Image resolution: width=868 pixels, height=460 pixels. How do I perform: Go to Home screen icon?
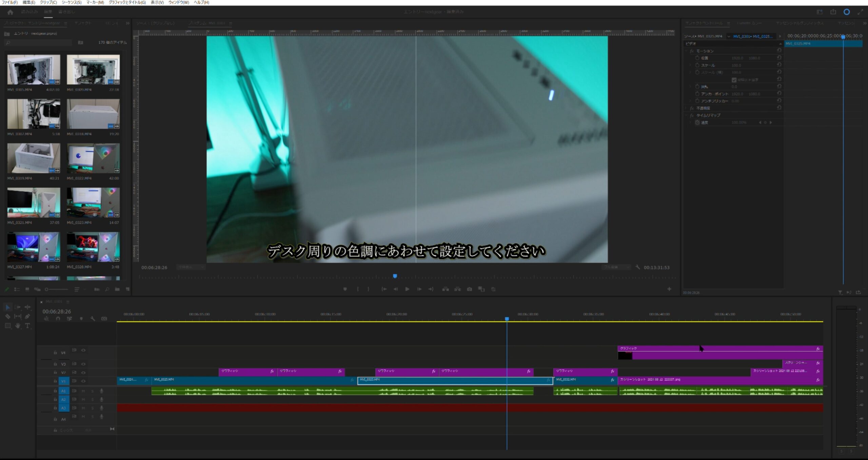point(10,12)
